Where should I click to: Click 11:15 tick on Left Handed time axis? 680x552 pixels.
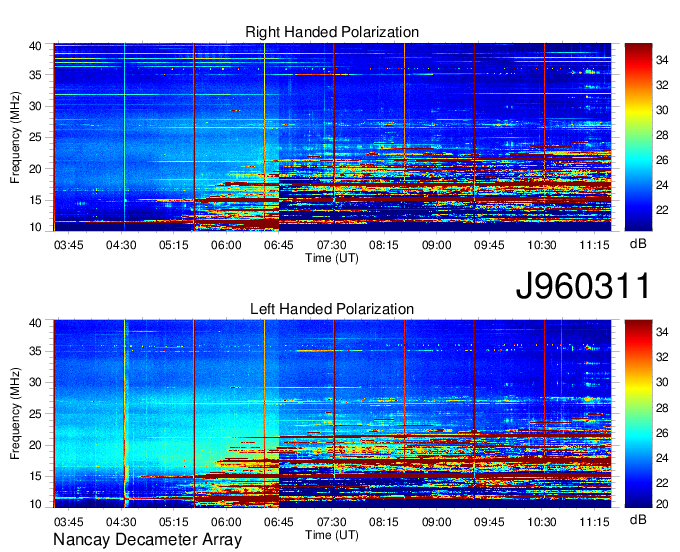(594, 522)
